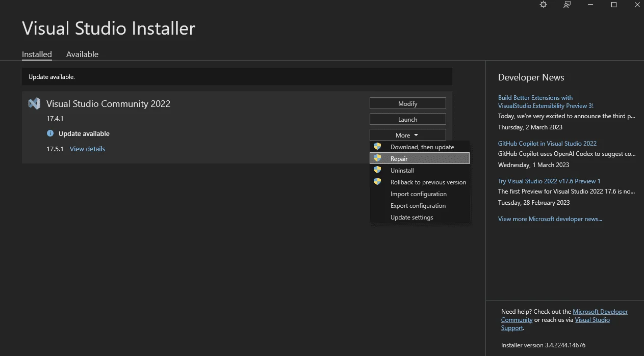Click available version number 17.5.1

pos(55,149)
